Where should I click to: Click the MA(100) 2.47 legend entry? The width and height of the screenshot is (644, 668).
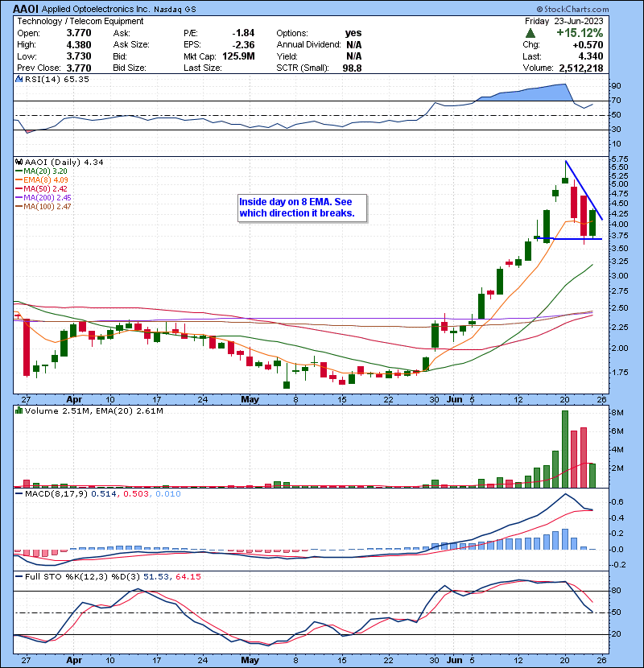(43, 207)
